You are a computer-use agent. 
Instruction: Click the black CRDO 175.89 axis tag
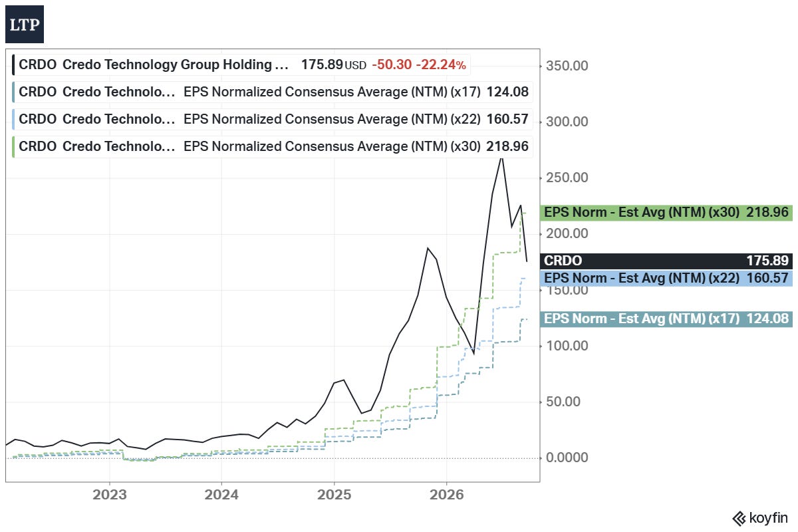(667, 261)
